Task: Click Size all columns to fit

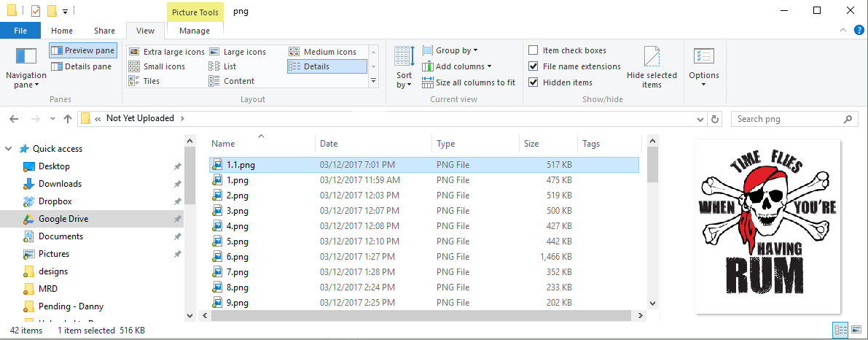Action: [469, 82]
